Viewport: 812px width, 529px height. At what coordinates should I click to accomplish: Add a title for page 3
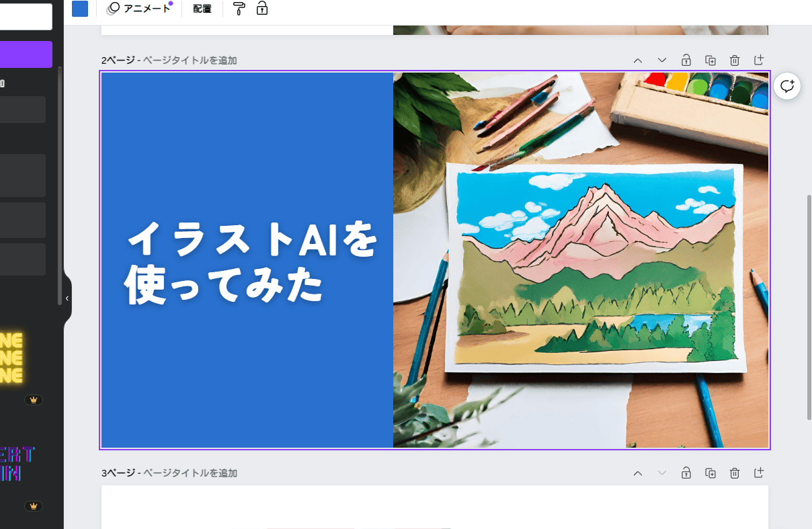pos(190,473)
